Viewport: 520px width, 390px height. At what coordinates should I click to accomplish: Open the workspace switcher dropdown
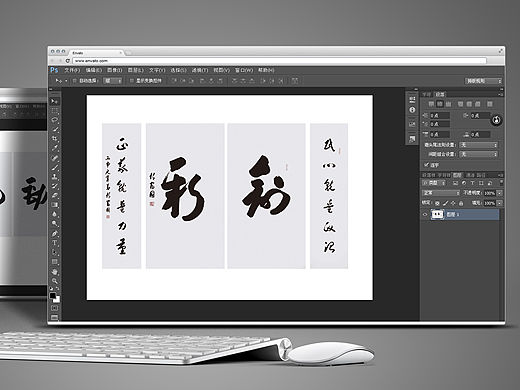tap(483, 81)
